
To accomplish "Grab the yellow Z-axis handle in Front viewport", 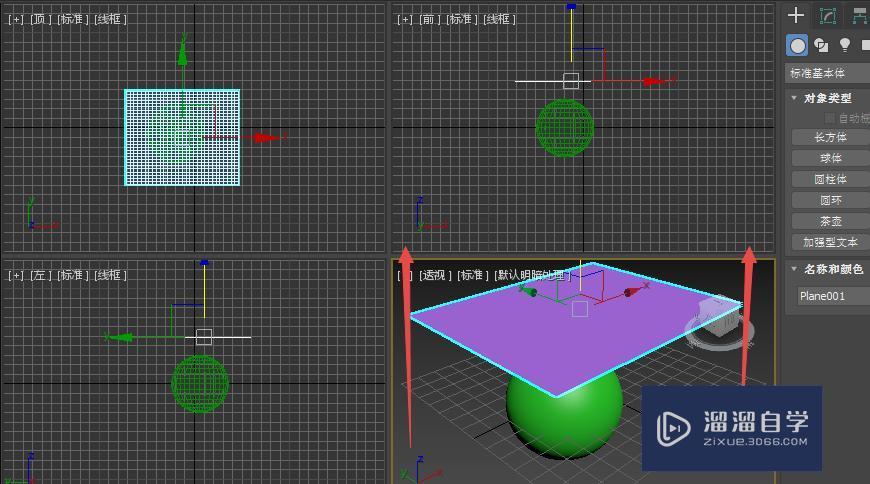I will point(571,31).
